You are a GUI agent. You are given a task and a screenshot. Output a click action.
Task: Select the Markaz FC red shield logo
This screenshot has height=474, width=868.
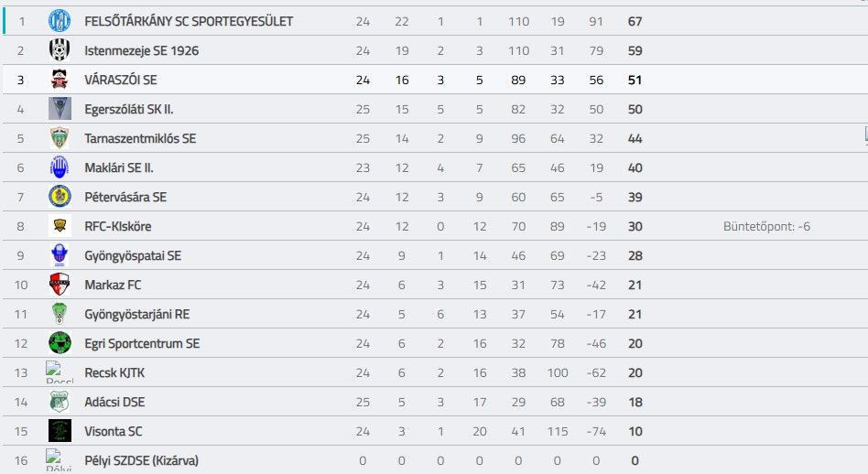pos(60,285)
